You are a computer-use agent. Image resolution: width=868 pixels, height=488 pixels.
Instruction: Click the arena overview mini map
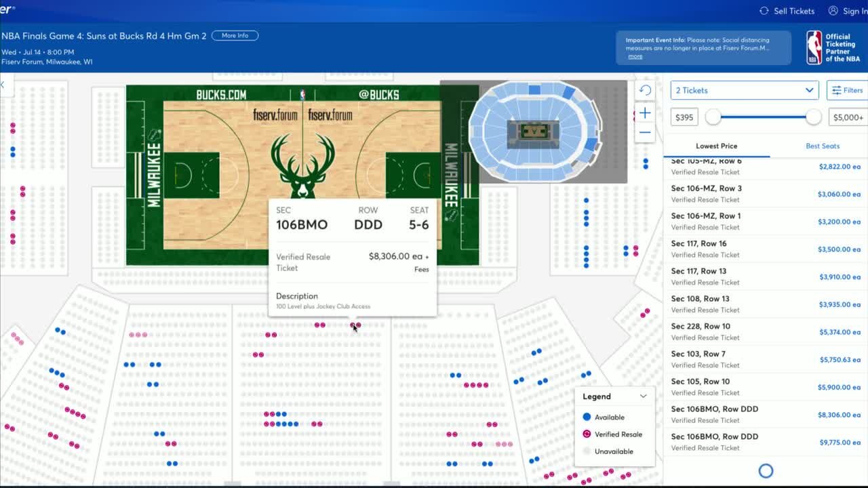coord(534,131)
